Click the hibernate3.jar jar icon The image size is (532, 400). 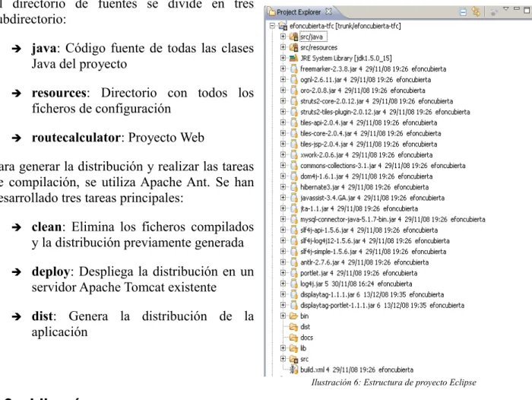click(x=294, y=187)
